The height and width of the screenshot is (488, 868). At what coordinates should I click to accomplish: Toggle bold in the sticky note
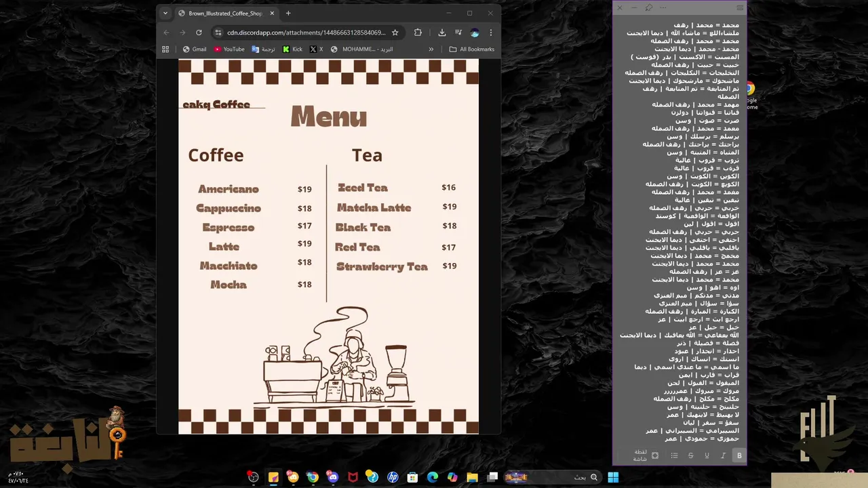pyautogui.click(x=739, y=455)
